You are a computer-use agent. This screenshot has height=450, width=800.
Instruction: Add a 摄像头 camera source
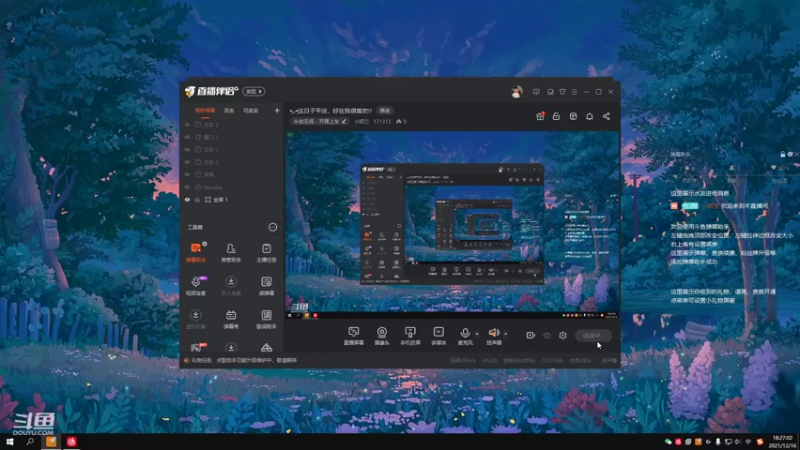pos(382,336)
